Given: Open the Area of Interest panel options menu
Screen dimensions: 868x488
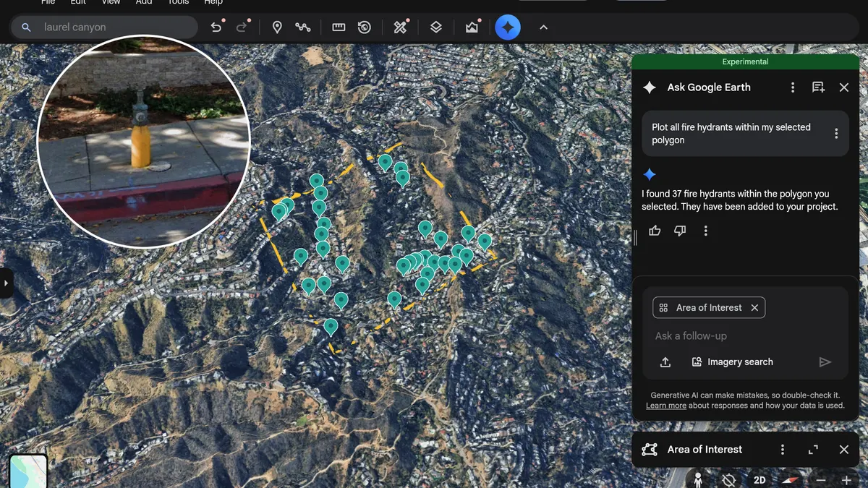Looking at the screenshot, I should (782, 449).
